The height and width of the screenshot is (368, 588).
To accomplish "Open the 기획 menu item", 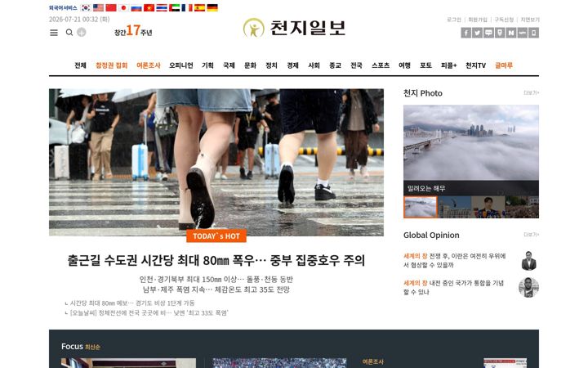I will pyautogui.click(x=207, y=65).
